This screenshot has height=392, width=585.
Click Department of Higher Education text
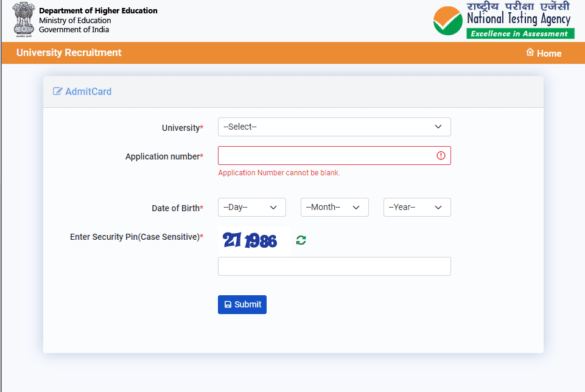click(98, 11)
